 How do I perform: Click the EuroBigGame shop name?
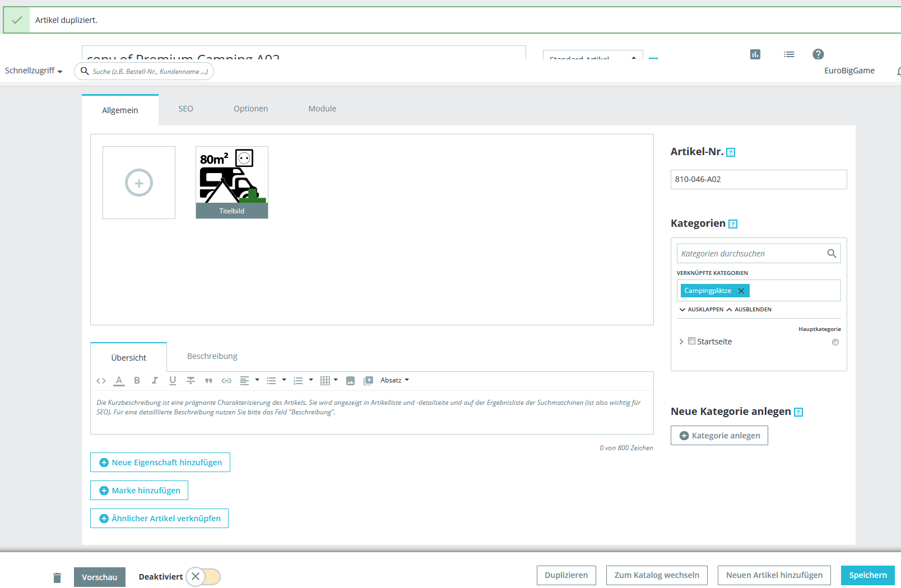point(849,71)
